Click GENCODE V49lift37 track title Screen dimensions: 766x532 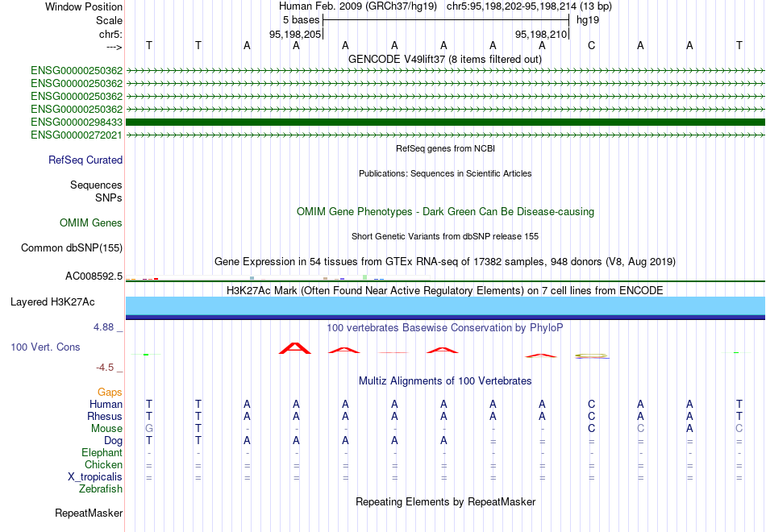[445, 59]
